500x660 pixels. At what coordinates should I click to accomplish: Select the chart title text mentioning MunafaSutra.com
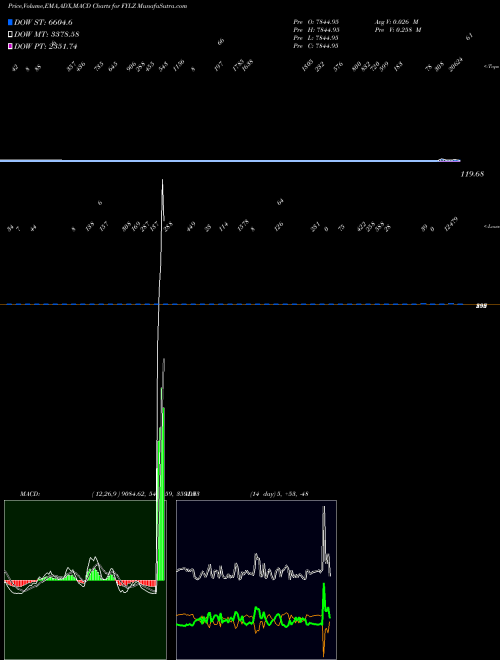coord(98,6)
